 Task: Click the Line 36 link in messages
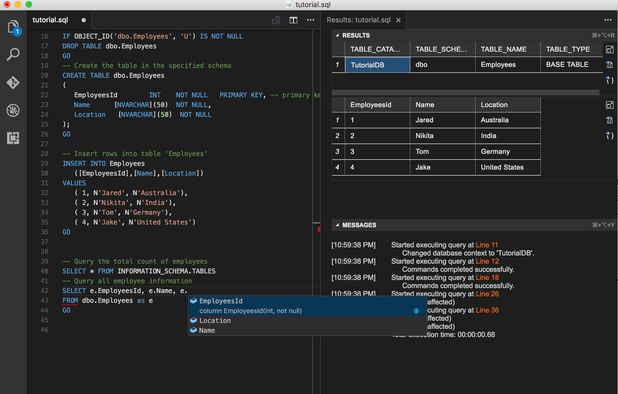[x=487, y=310]
